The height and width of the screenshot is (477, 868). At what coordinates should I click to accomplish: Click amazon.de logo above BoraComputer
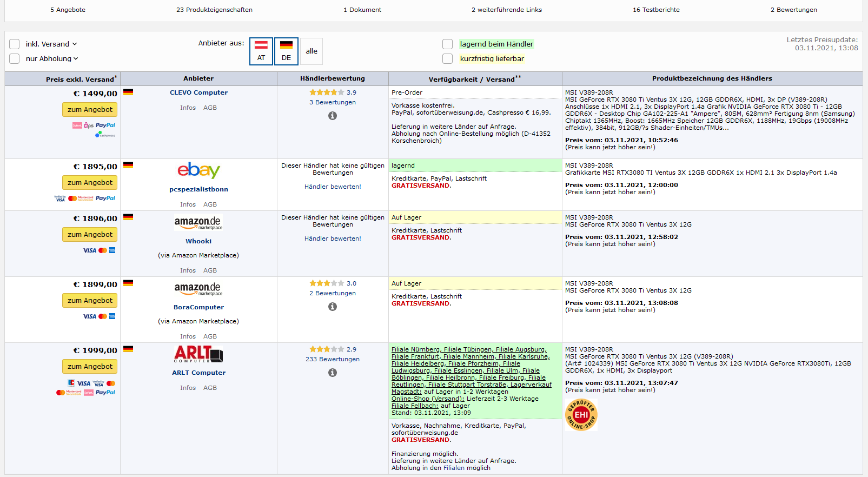pos(198,288)
